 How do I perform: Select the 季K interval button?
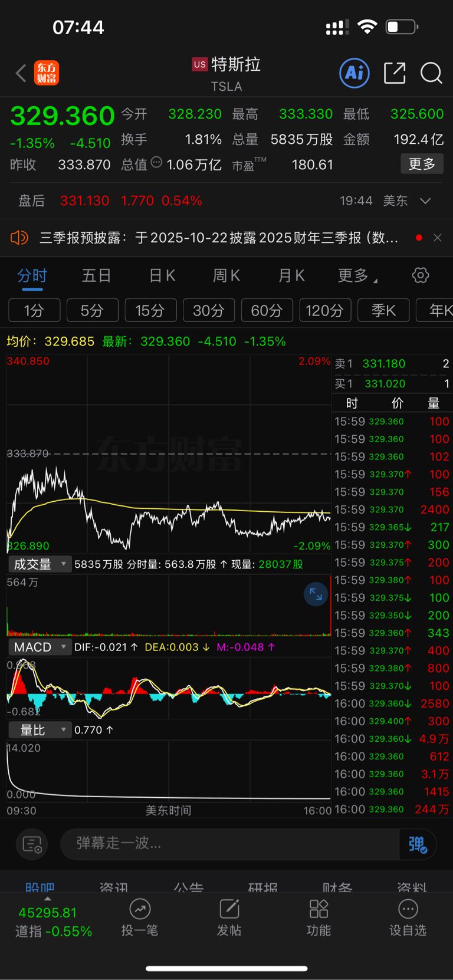click(383, 310)
